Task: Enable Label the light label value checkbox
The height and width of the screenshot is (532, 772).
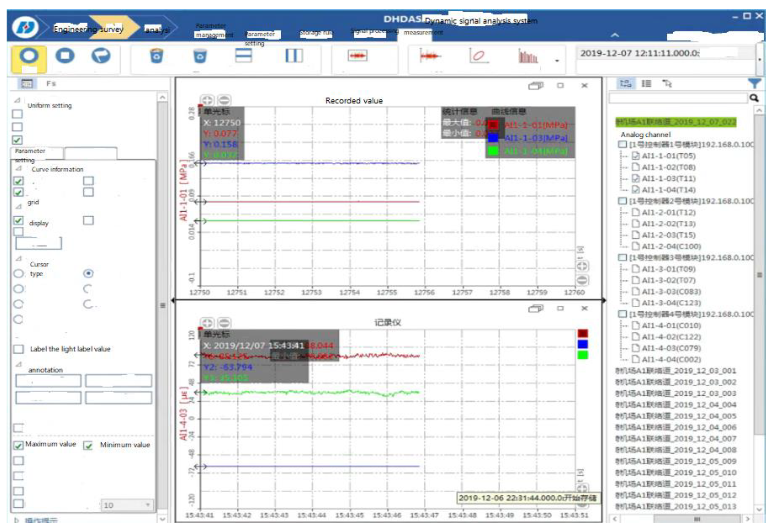Action: [x=18, y=349]
